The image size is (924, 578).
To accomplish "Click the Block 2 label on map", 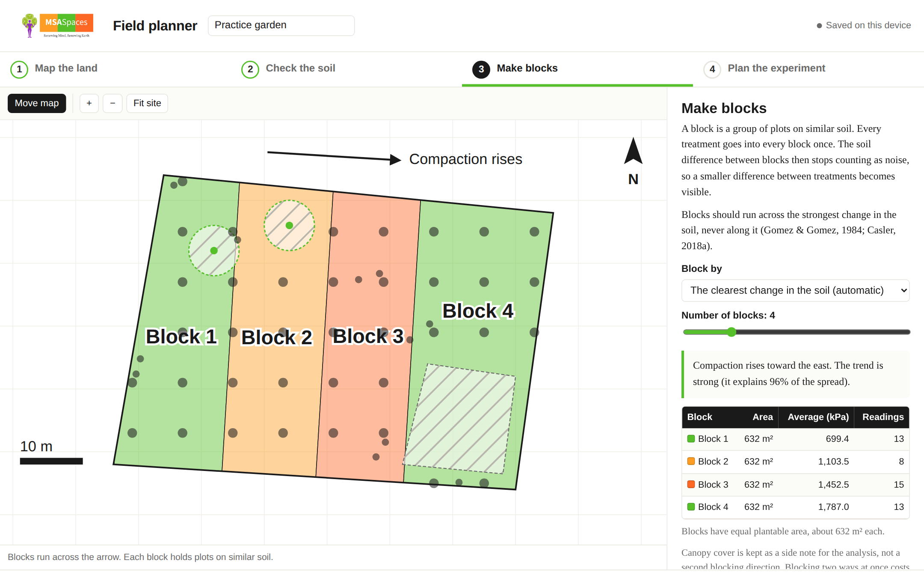I will 277,337.
